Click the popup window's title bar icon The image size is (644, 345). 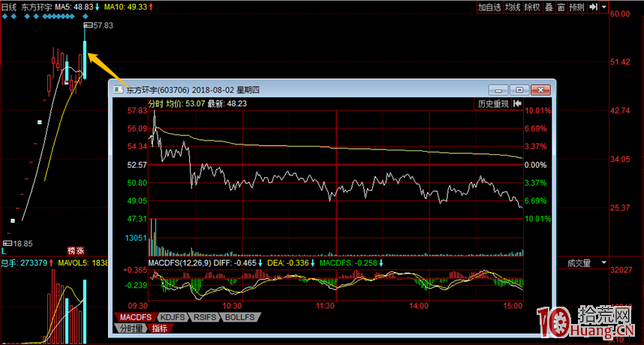click(119, 89)
